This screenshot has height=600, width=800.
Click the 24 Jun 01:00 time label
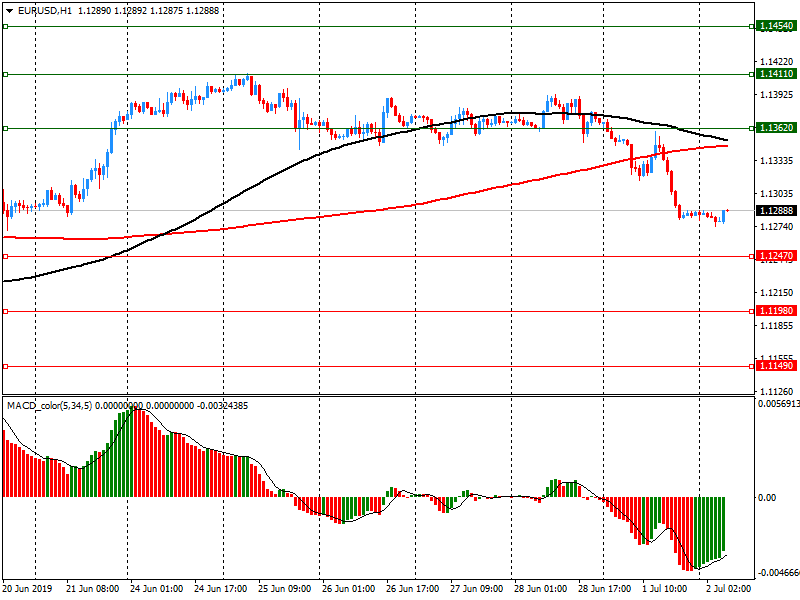(x=157, y=589)
